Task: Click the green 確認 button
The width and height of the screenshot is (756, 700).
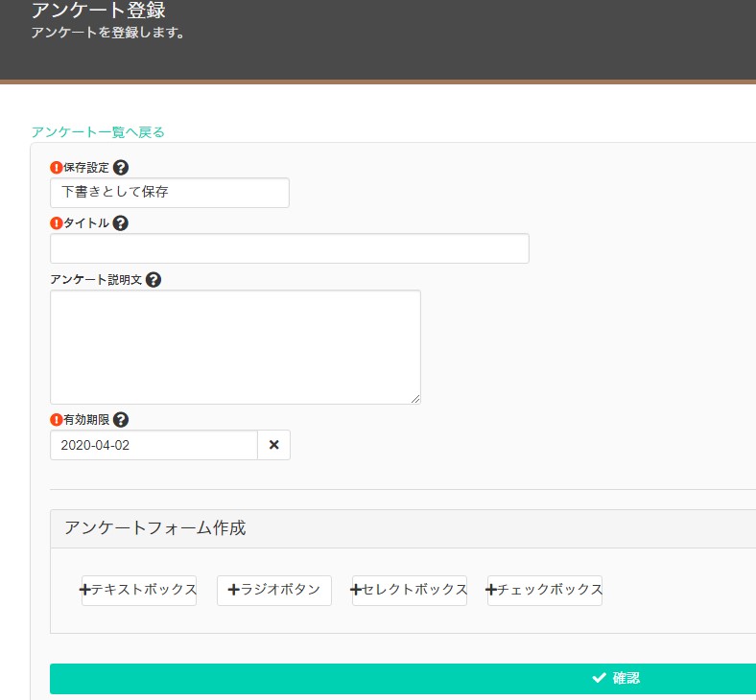Action: click(x=403, y=678)
